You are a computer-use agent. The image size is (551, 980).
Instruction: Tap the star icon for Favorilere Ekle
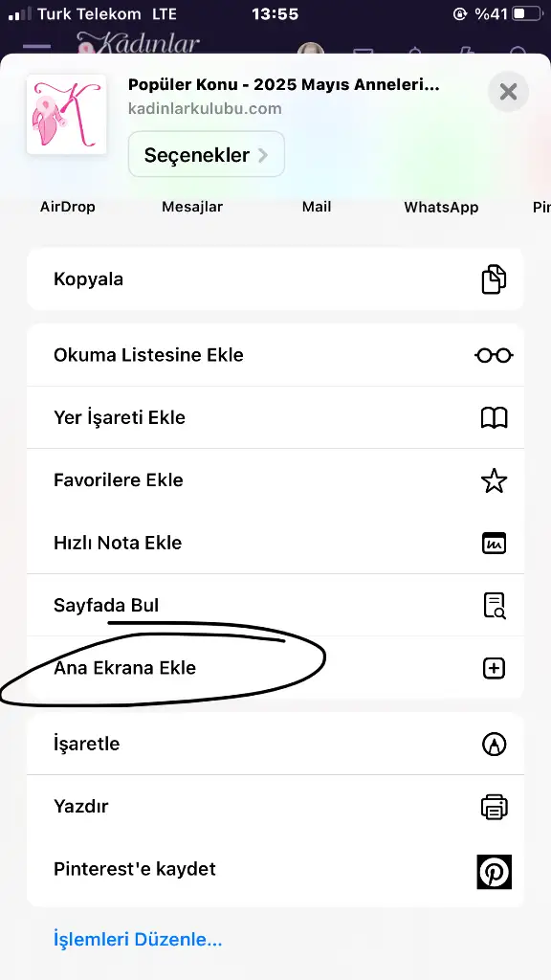click(x=494, y=480)
